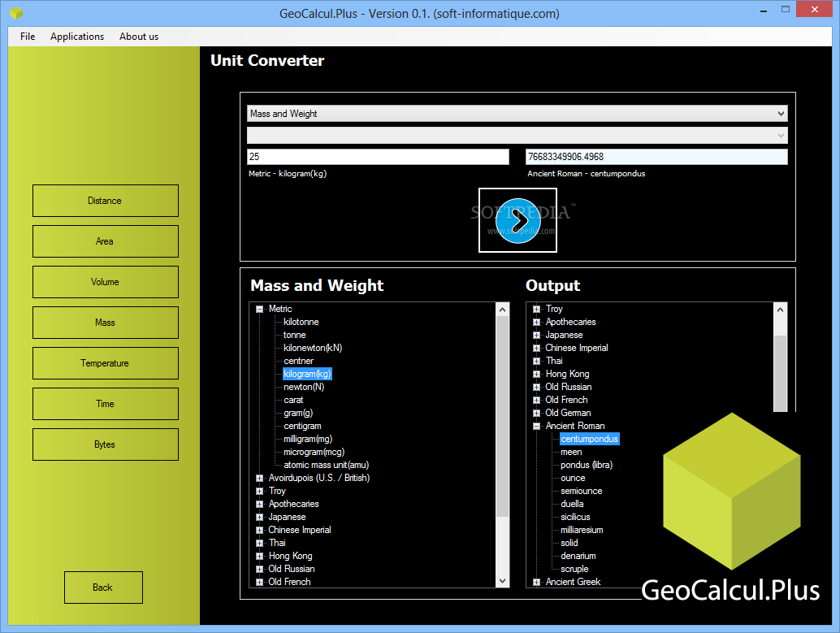Select atomic mass unit(amu)

(x=327, y=465)
